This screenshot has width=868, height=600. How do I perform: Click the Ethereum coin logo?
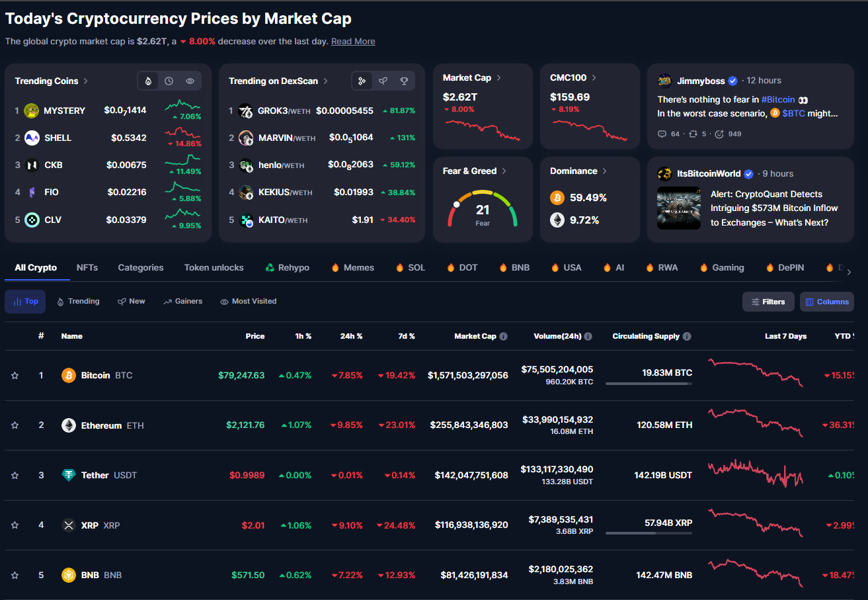(x=69, y=425)
